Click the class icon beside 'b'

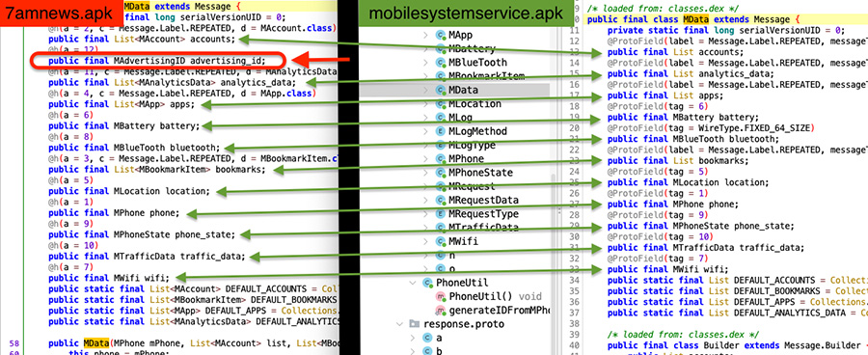point(427,350)
